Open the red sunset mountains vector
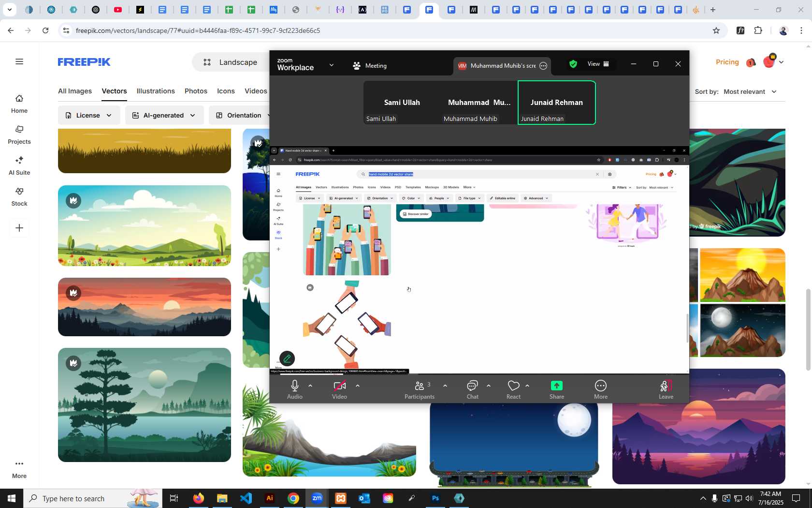 tap(145, 307)
